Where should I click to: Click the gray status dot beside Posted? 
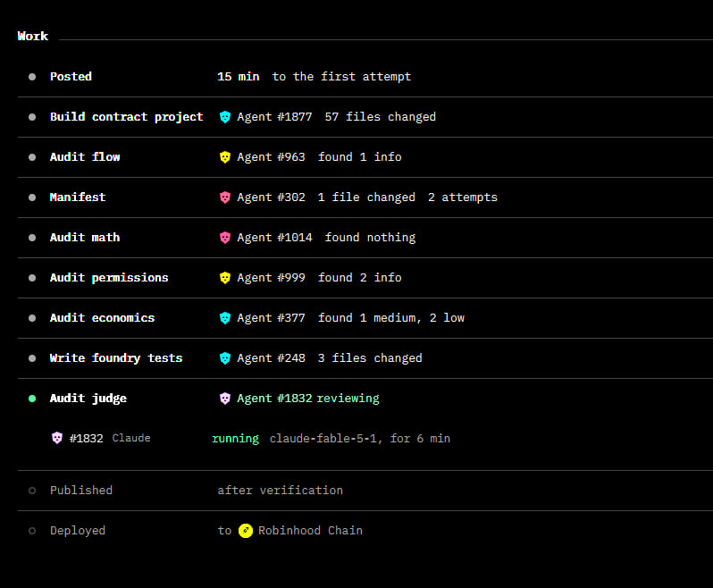coord(32,77)
